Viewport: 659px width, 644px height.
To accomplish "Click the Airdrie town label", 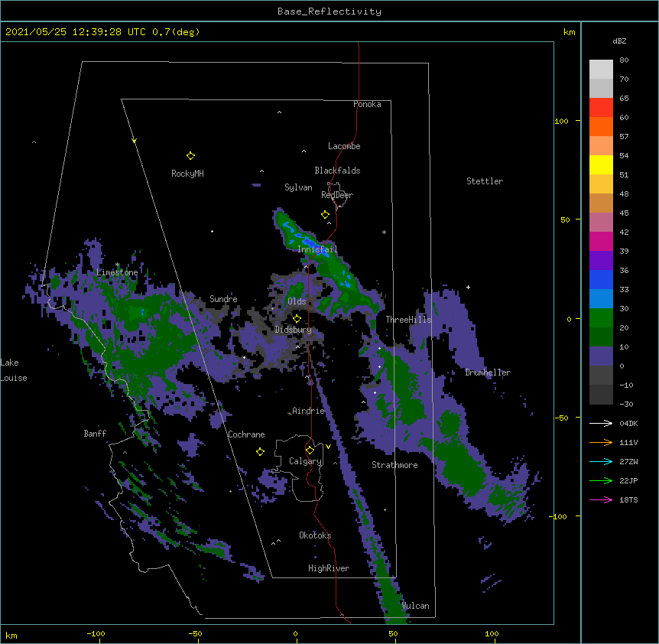I will click(308, 411).
